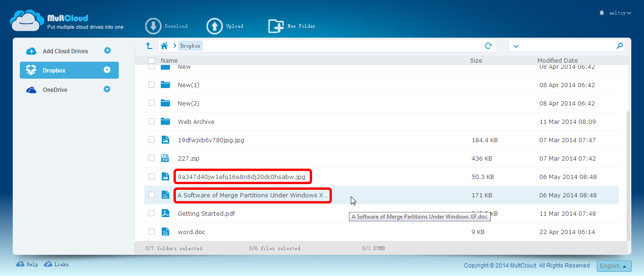Select A Software of Merge Partitions file name
The height and width of the screenshot is (276, 644).
pyautogui.click(x=253, y=195)
